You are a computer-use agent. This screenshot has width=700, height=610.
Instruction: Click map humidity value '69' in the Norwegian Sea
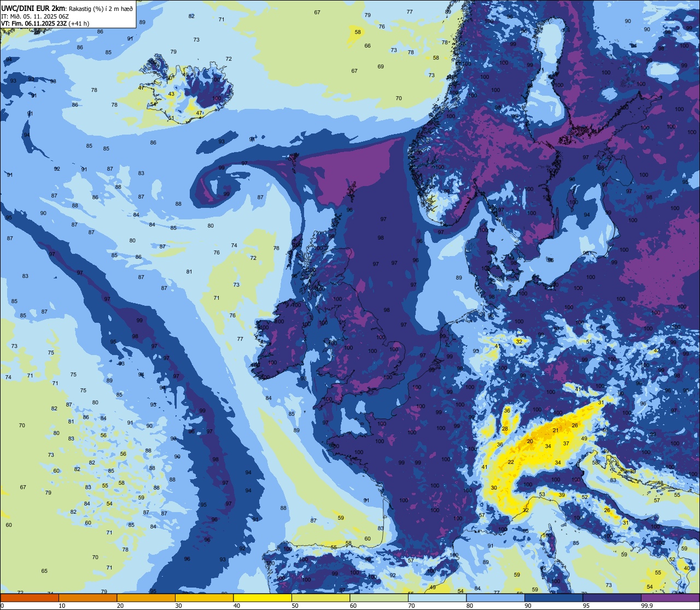[381, 67]
